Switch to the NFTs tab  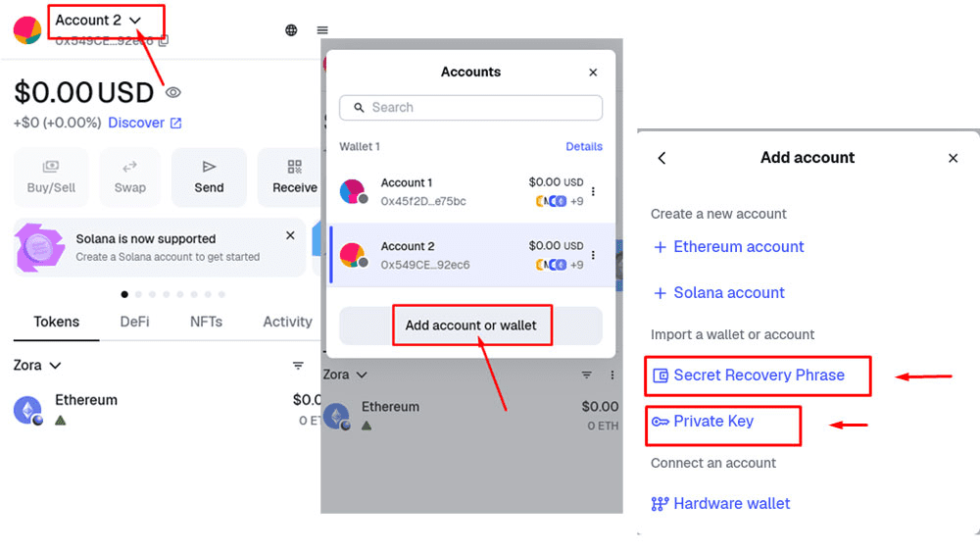(x=206, y=322)
